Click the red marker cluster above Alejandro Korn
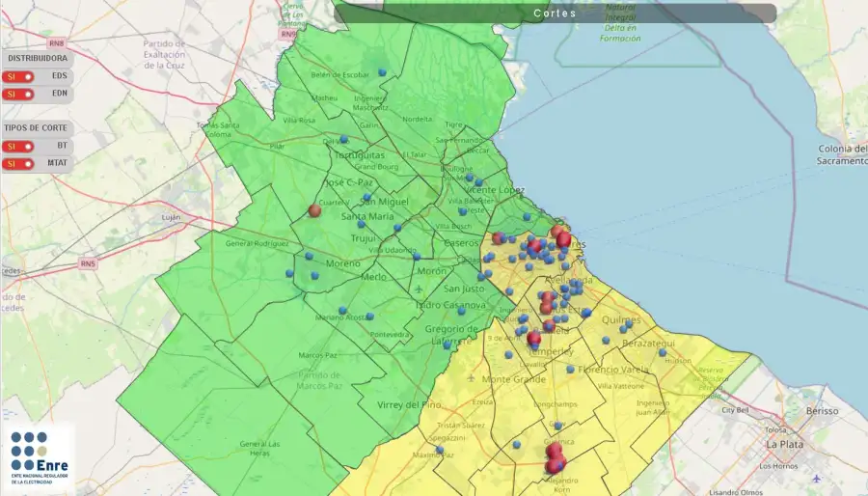The height and width of the screenshot is (496, 868). [x=556, y=458]
